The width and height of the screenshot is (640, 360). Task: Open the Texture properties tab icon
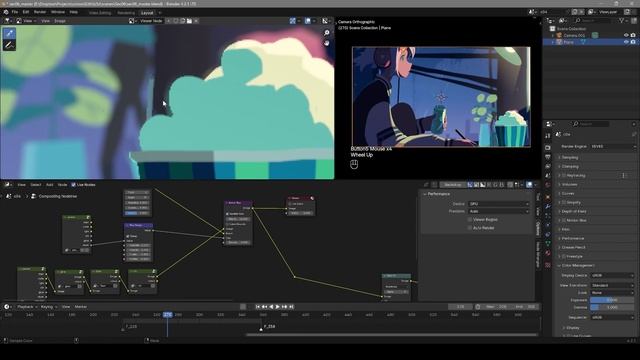(548, 265)
